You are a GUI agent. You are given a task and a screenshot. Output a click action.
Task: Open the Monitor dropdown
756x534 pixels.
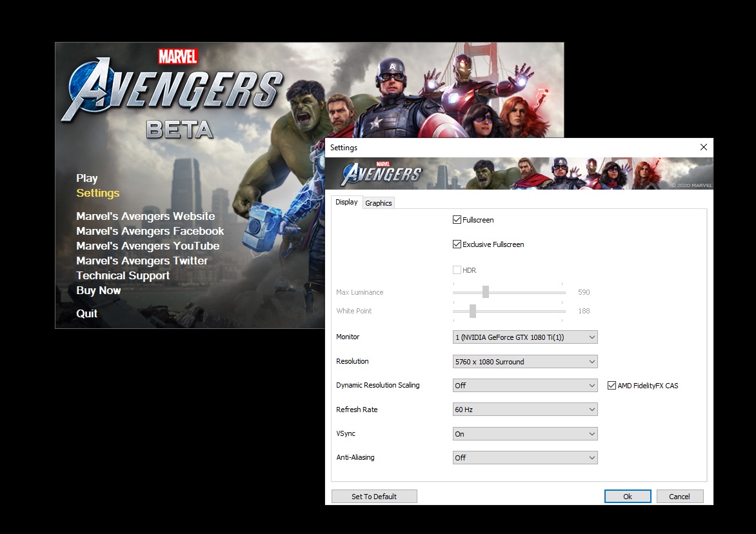click(525, 337)
